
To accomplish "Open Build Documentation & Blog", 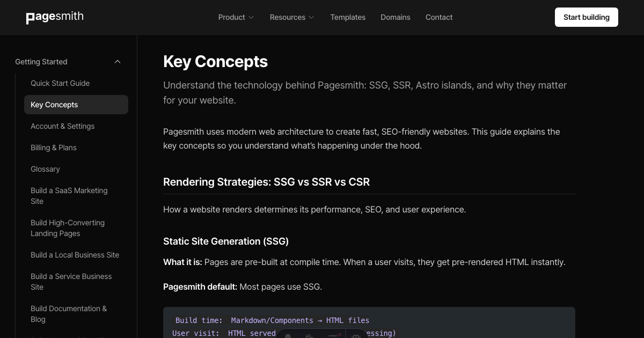I will point(69,314).
